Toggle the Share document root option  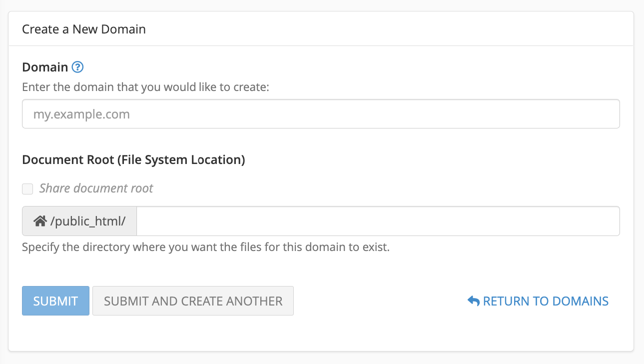tap(27, 188)
